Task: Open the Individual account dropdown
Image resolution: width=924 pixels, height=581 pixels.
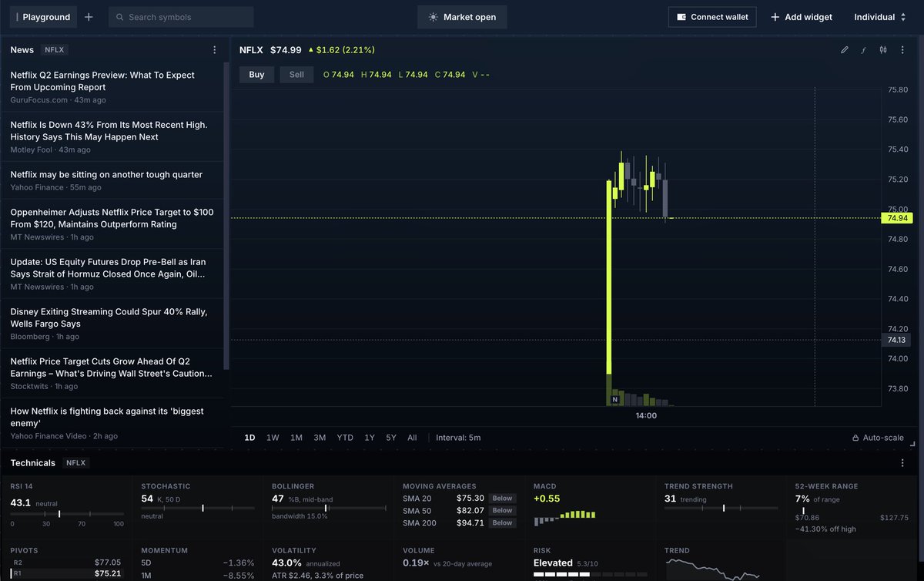Action: tap(879, 17)
